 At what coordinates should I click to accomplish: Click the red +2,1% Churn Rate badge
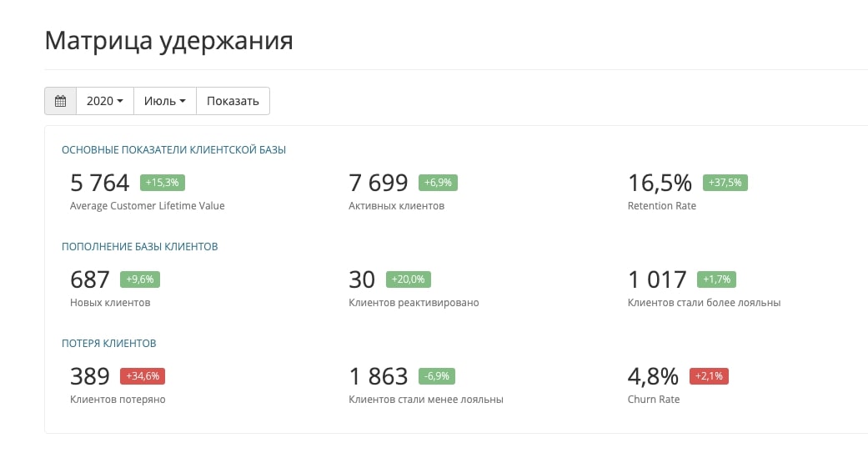click(708, 376)
